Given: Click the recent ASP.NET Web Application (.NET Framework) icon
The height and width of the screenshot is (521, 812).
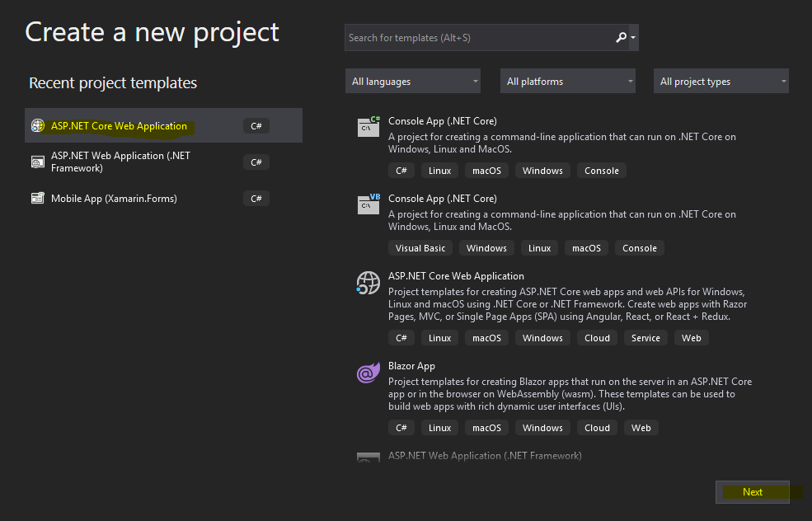Looking at the screenshot, I should pos(38,162).
